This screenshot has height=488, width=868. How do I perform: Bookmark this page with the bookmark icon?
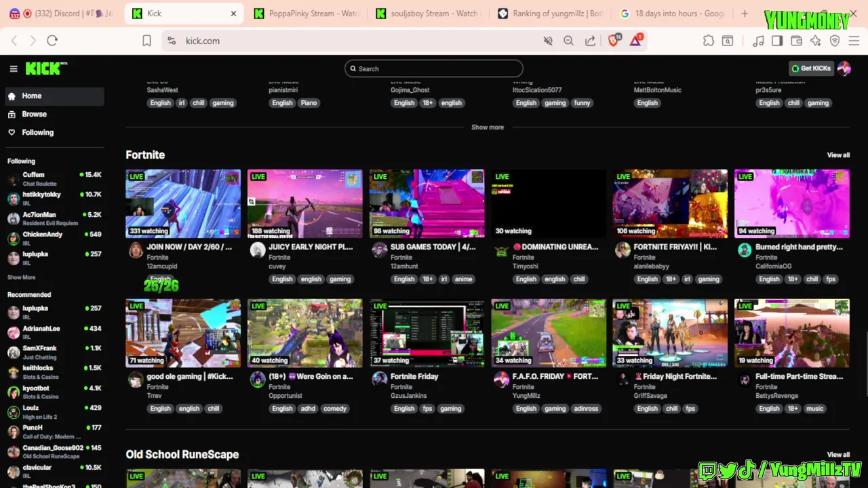point(146,41)
